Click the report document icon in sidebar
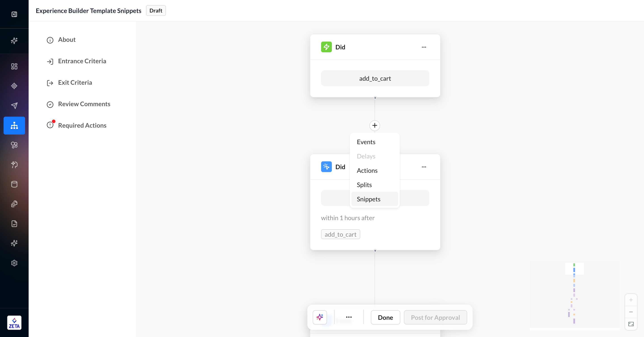 (14, 223)
